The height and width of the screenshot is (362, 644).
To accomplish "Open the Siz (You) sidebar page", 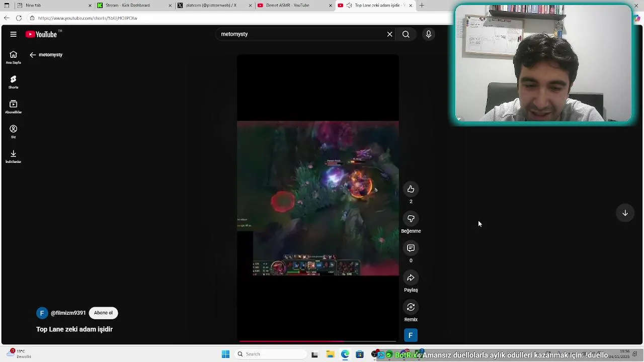I will (x=14, y=132).
